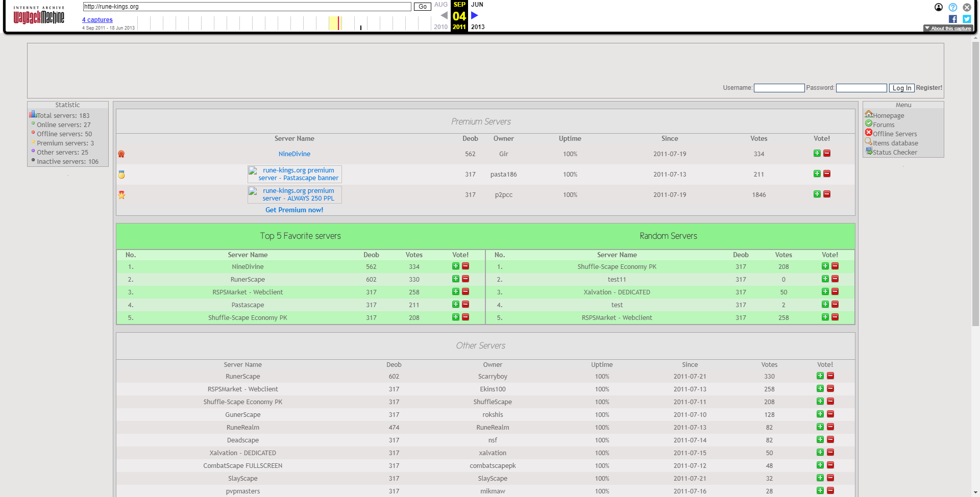The image size is (980, 497).
Task: Select the RunerScape row in Other Servers
Action: 485,376
